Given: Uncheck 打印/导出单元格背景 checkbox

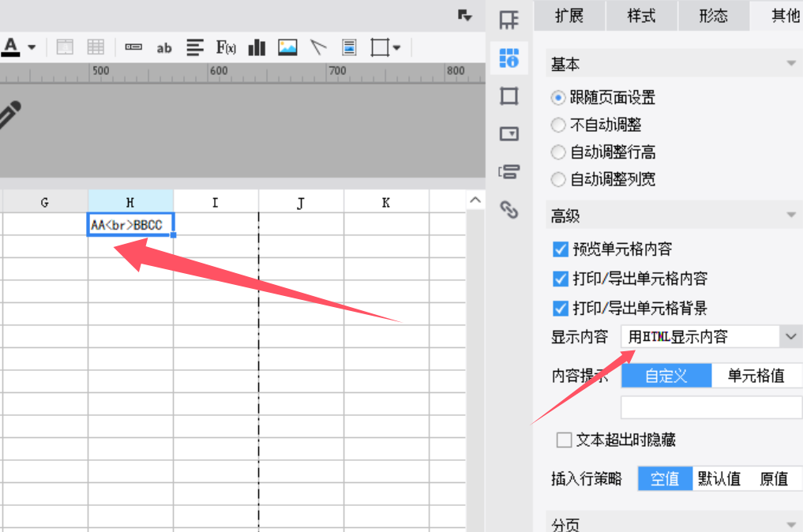Looking at the screenshot, I should click(x=561, y=308).
